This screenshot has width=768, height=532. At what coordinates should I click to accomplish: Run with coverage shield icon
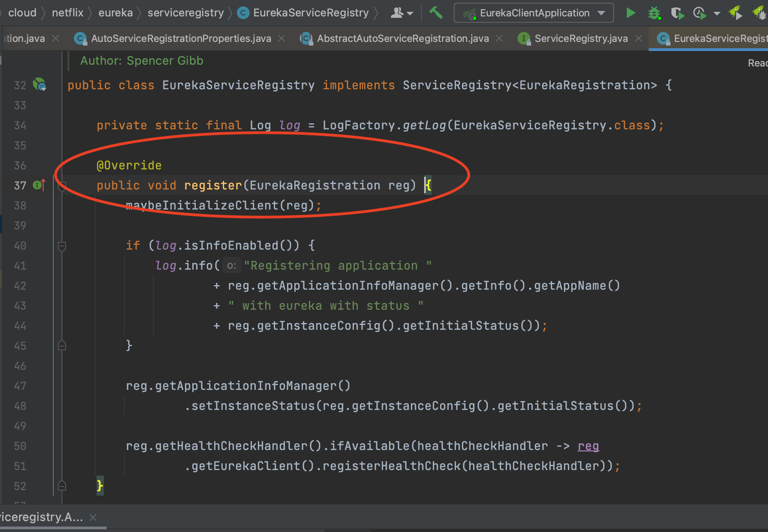coord(677,13)
